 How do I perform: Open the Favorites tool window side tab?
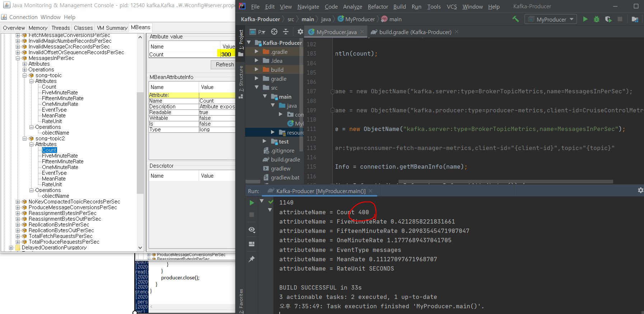pyautogui.click(x=241, y=301)
